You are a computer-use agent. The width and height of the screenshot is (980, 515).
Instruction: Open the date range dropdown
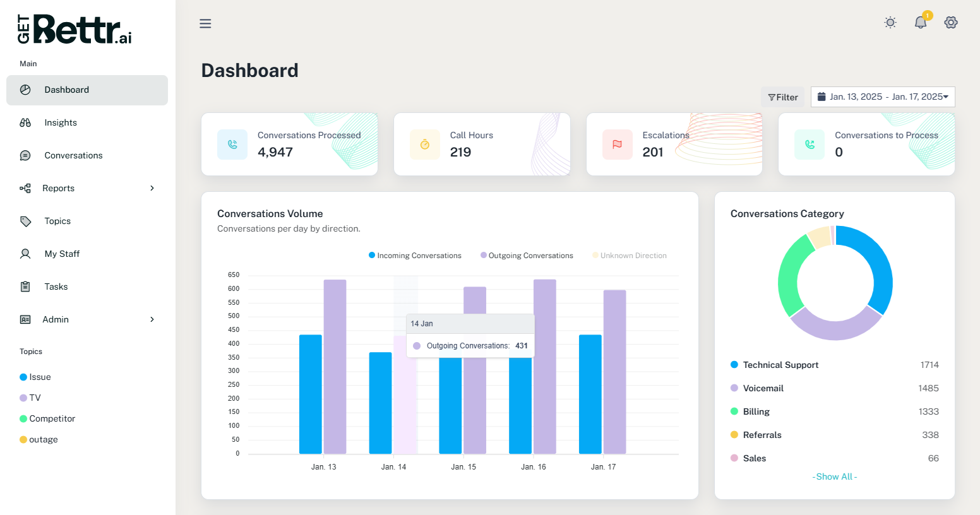pyautogui.click(x=883, y=97)
